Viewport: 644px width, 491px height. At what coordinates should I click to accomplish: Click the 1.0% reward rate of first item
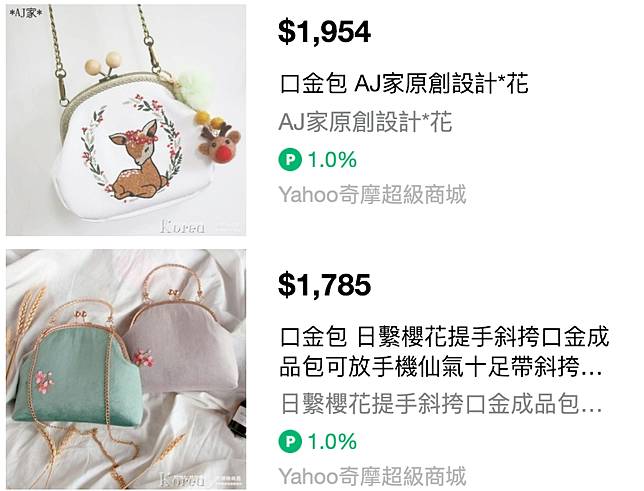pos(332,160)
